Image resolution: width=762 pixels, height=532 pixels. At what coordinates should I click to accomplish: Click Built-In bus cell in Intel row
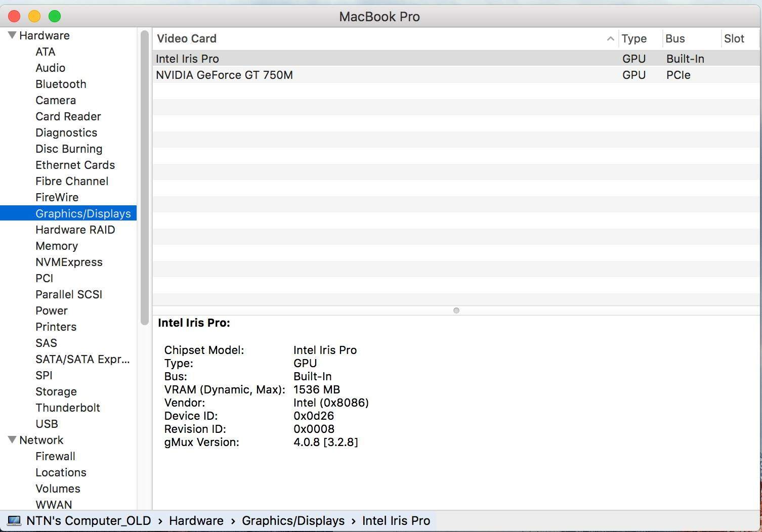(x=685, y=59)
